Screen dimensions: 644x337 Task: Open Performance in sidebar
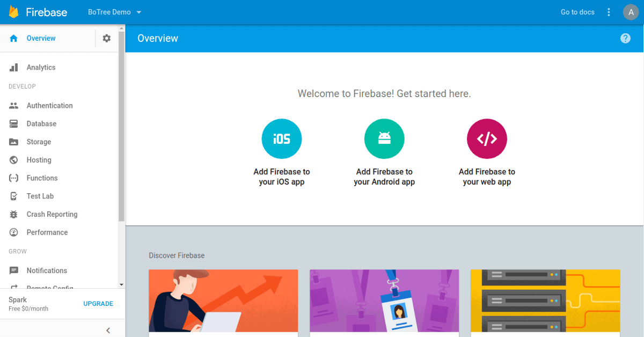[47, 232]
